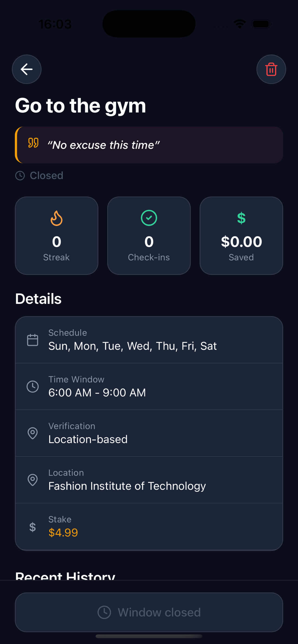Tap the "No excuse this time" quote banner

click(x=149, y=145)
